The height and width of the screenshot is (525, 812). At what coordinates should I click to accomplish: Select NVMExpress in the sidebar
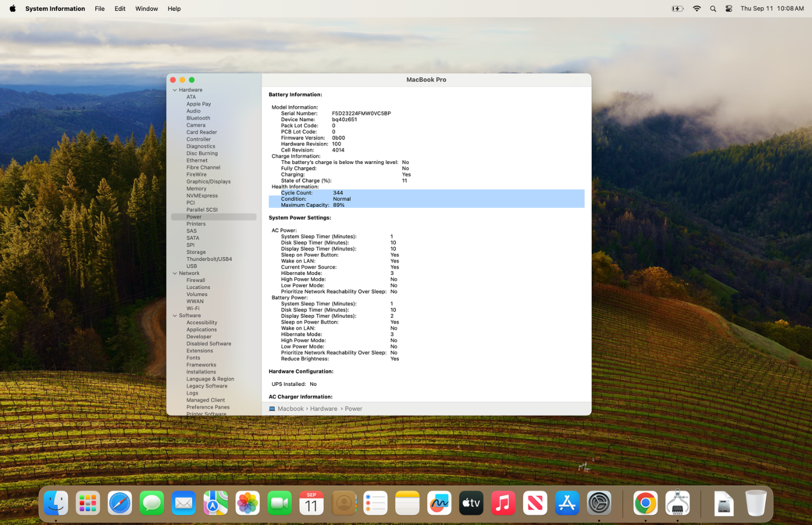[202, 195]
